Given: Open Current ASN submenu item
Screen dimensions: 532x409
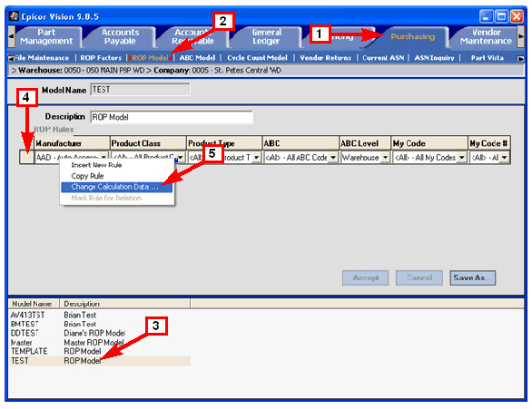Looking at the screenshot, I should point(383,58).
